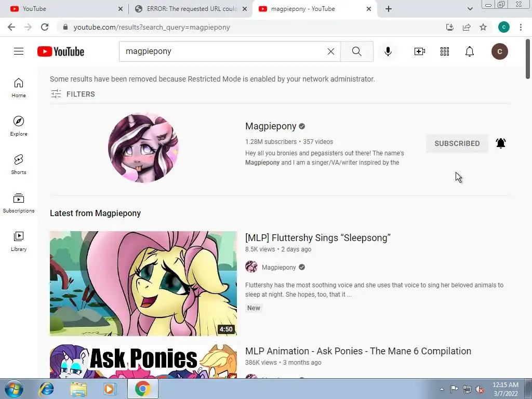Viewport: 532px width, 399px height.
Task: Click the Fluttershy Sleepsong video thumbnail
Action: [143, 284]
